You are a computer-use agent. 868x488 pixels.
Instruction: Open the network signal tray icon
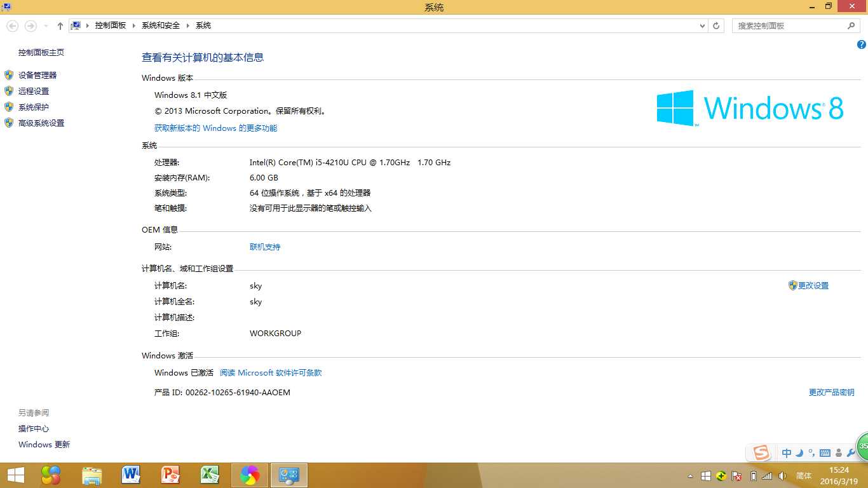[x=767, y=476]
